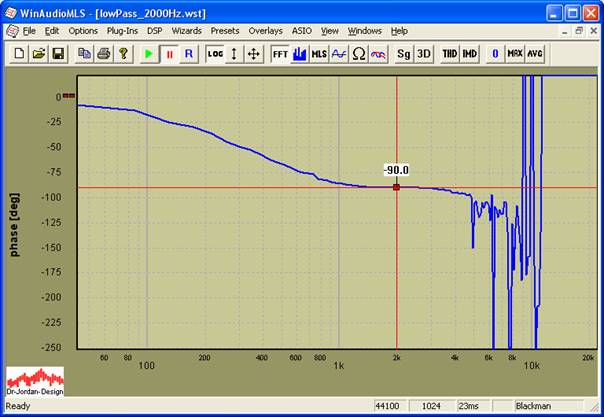604x417 pixels.
Task: Click the vertical autoscale arrow icon
Action: (x=234, y=54)
